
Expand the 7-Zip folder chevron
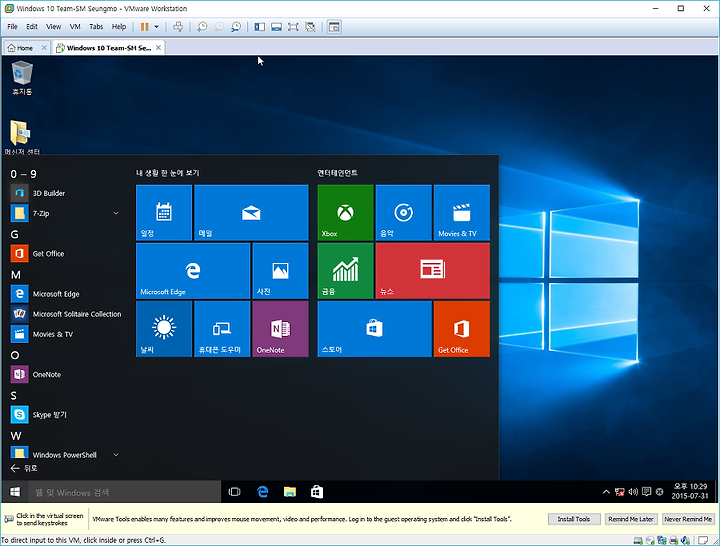116,214
